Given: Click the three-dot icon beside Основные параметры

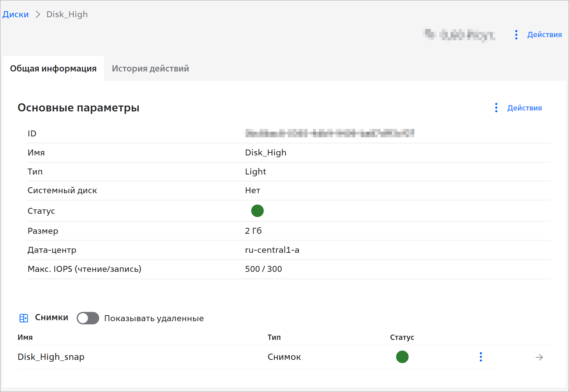Looking at the screenshot, I should 496,108.
